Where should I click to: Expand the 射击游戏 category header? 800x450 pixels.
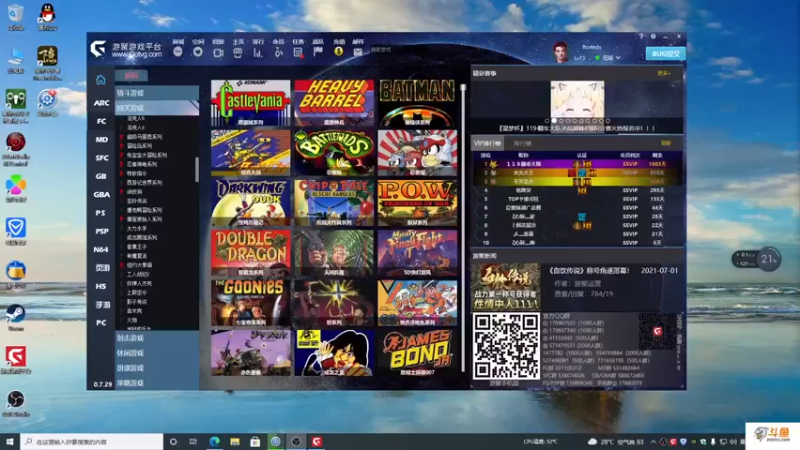tap(157, 338)
